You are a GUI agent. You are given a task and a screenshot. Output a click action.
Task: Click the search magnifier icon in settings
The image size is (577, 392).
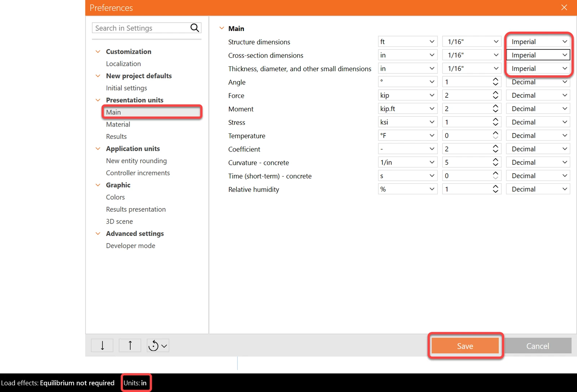[x=195, y=28]
